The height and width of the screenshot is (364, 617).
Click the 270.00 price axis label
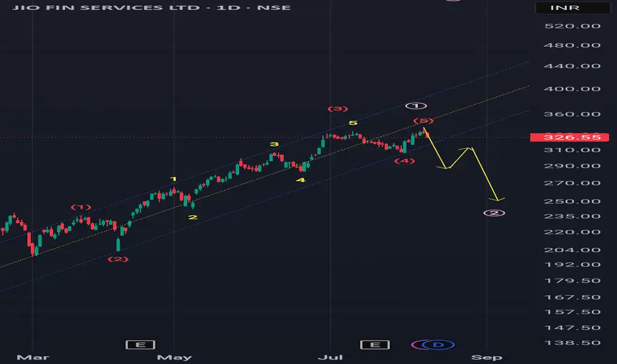pos(572,183)
